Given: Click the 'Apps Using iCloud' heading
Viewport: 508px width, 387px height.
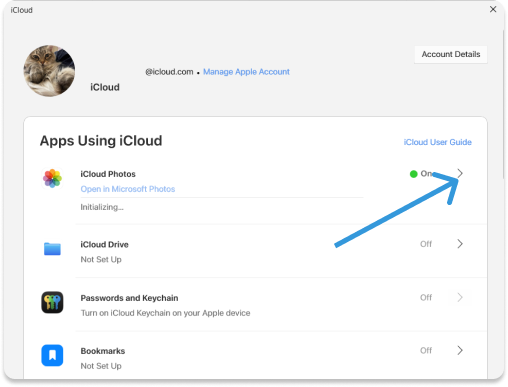Looking at the screenshot, I should 101,141.
